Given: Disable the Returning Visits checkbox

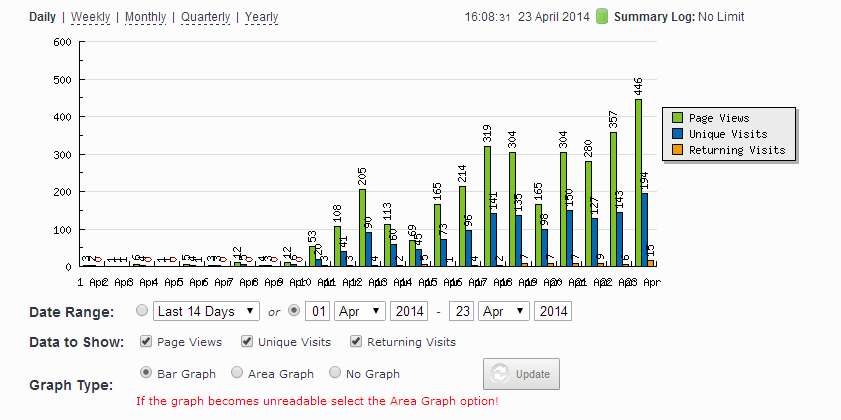Looking at the screenshot, I should [x=356, y=342].
